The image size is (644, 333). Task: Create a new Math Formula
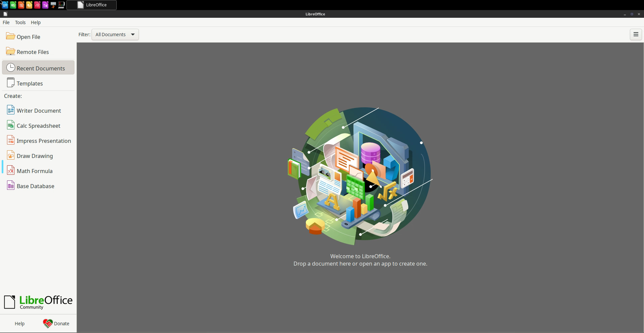pyautogui.click(x=35, y=171)
